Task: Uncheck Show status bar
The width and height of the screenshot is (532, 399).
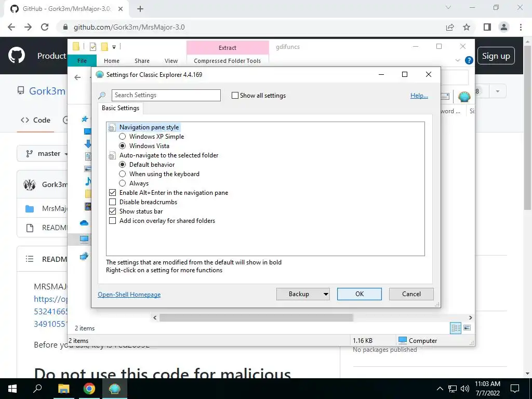Action: pos(113,211)
